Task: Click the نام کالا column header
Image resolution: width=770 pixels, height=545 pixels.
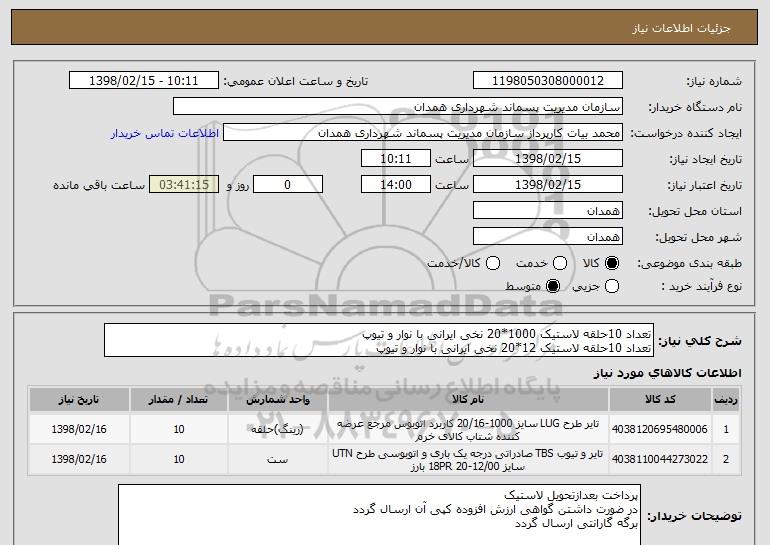Action: [468, 400]
